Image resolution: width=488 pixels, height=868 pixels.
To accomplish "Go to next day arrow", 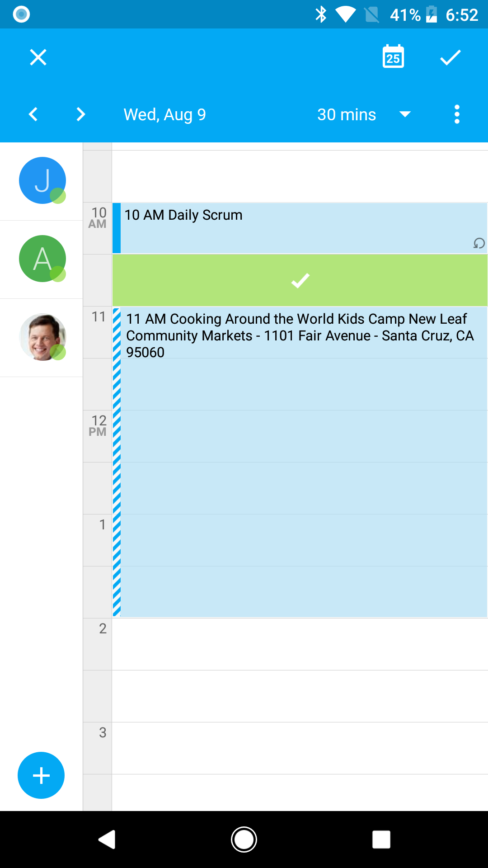I will click(x=81, y=114).
